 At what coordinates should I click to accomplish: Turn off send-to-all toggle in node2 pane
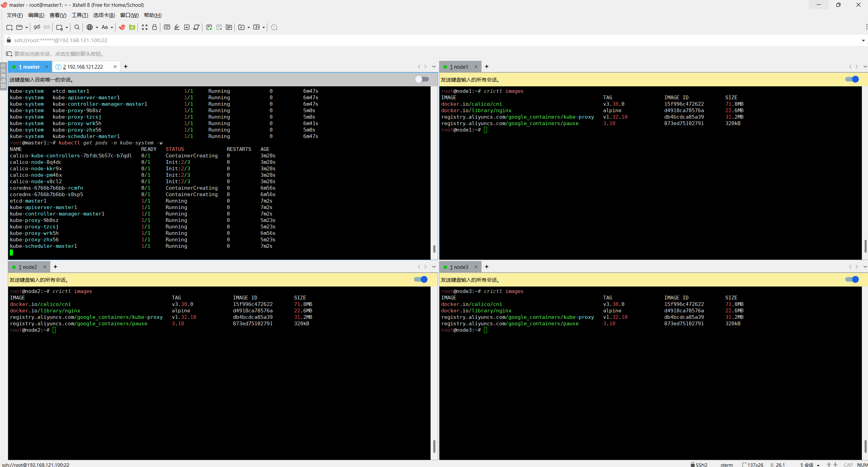421,279
